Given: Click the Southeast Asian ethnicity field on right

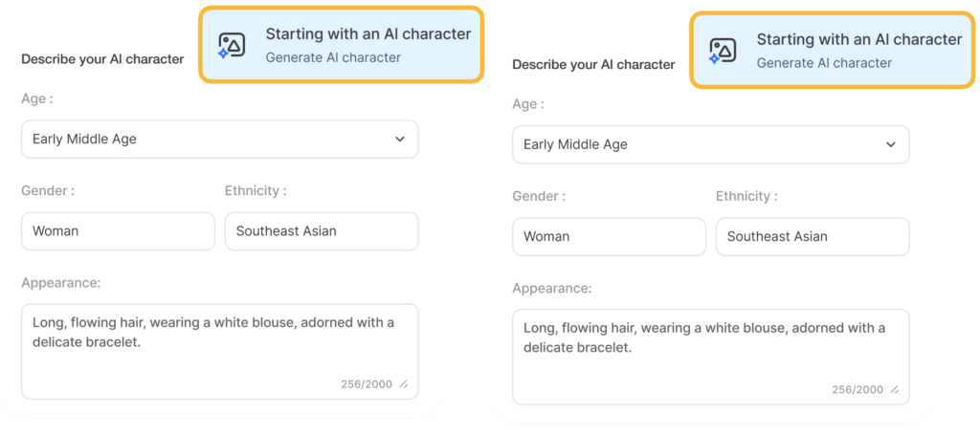Looking at the screenshot, I should pos(813,236).
